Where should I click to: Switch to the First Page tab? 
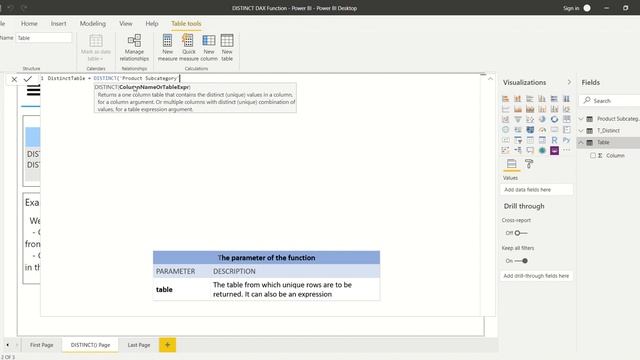[x=42, y=345]
